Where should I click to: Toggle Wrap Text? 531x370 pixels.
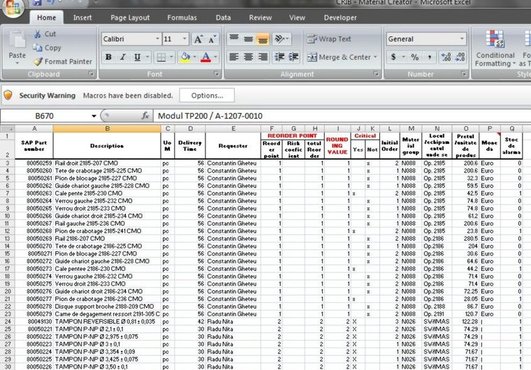pyautogui.click(x=329, y=39)
